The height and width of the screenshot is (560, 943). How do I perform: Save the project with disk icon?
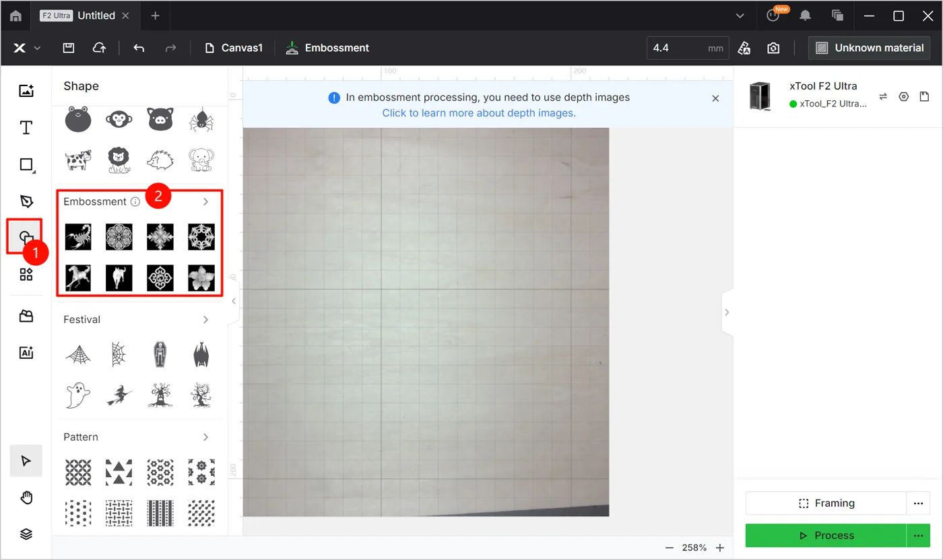tap(68, 48)
